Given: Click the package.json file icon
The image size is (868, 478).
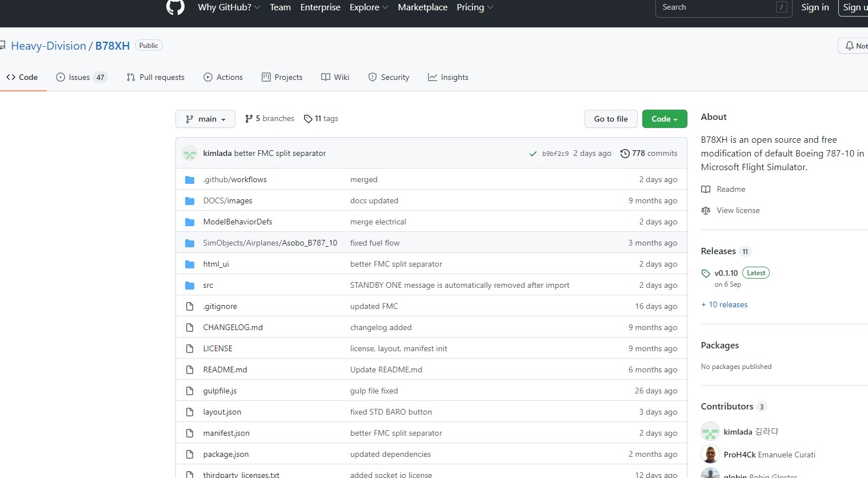Looking at the screenshot, I should tap(190, 455).
